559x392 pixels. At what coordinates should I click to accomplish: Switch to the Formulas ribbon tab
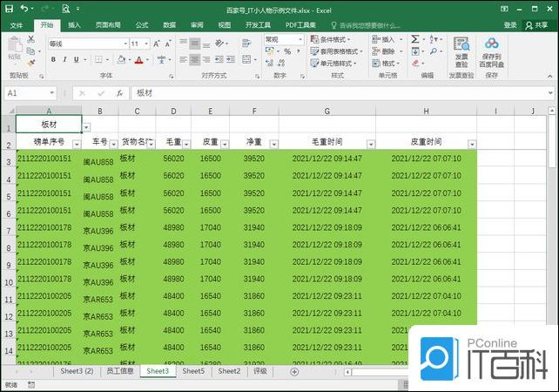pos(142,25)
